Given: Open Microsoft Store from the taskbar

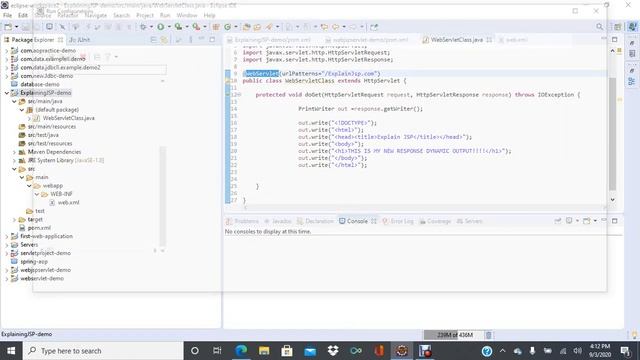Looking at the screenshot, I should tap(287, 351).
